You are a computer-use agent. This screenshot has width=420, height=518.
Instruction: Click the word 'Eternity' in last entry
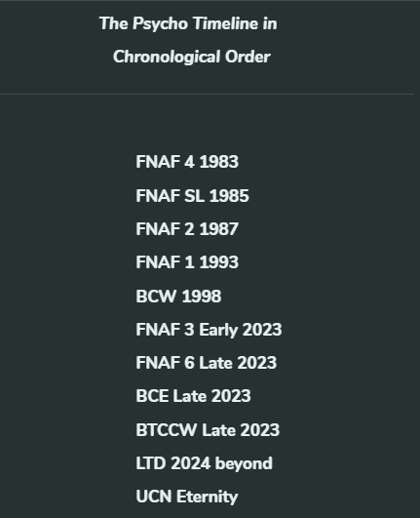pos(208,497)
